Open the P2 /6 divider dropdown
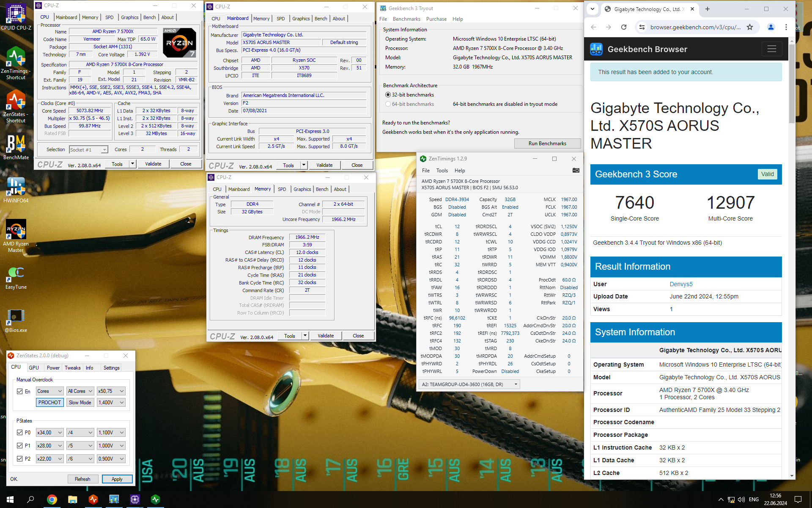812x508 pixels. point(80,458)
